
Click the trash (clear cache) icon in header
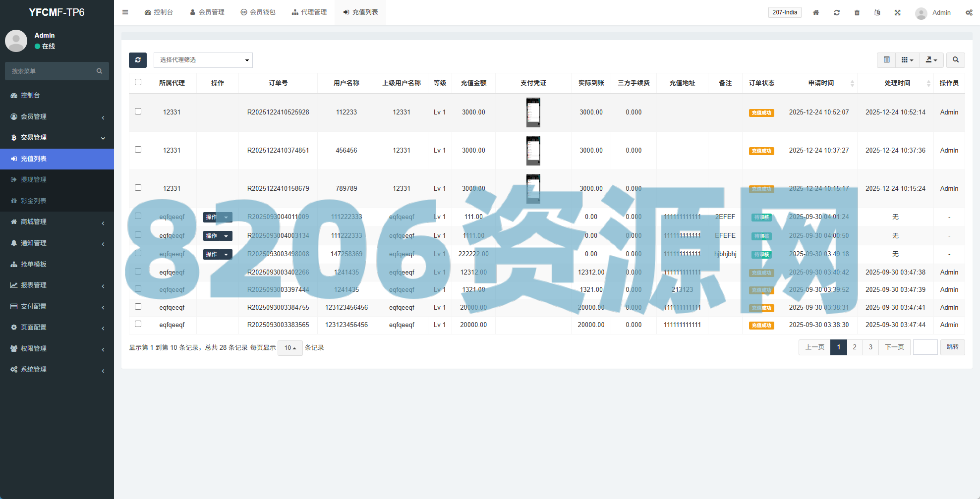(x=857, y=12)
